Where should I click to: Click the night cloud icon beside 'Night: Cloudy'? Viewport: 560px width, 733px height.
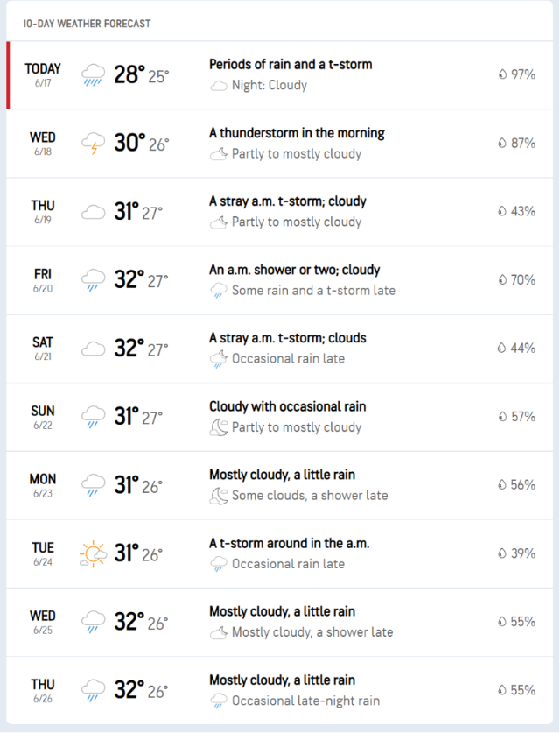(218, 86)
